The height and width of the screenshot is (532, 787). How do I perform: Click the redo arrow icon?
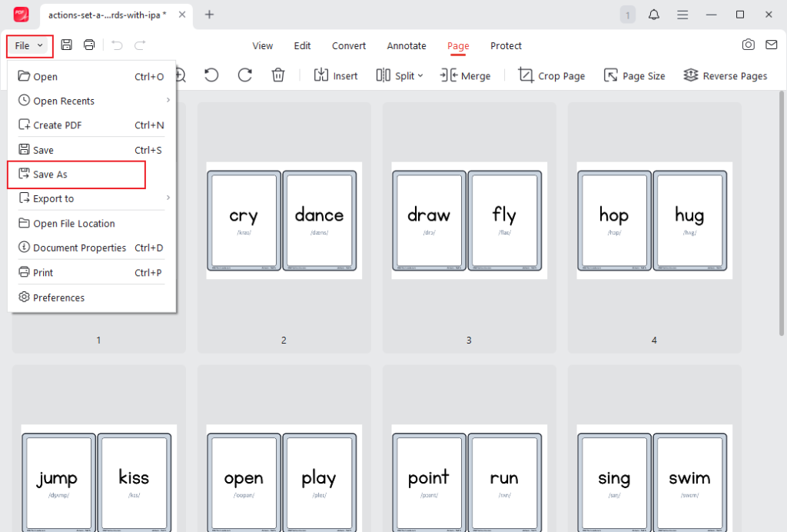coord(140,45)
